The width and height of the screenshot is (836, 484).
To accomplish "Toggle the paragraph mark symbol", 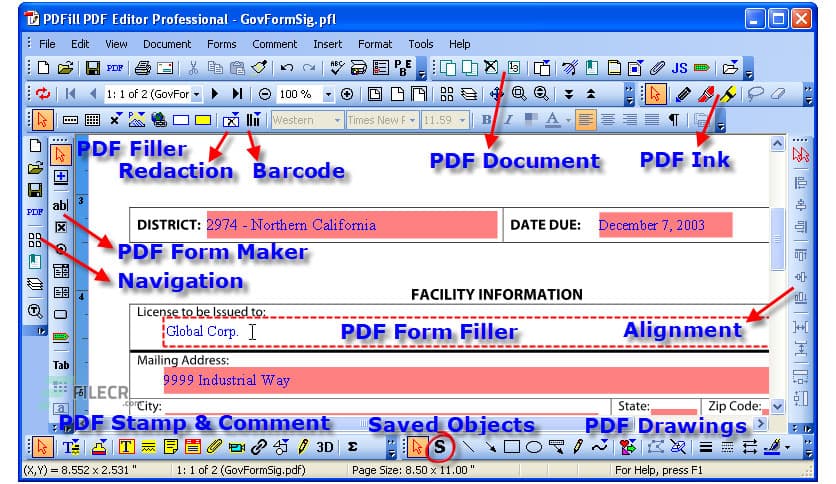I will [674, 120].
